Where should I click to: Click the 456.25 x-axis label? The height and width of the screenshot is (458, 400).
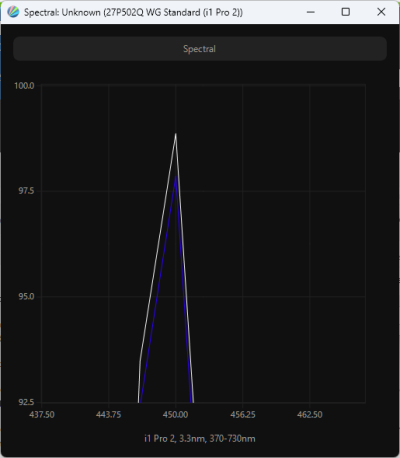coord(243,415)
